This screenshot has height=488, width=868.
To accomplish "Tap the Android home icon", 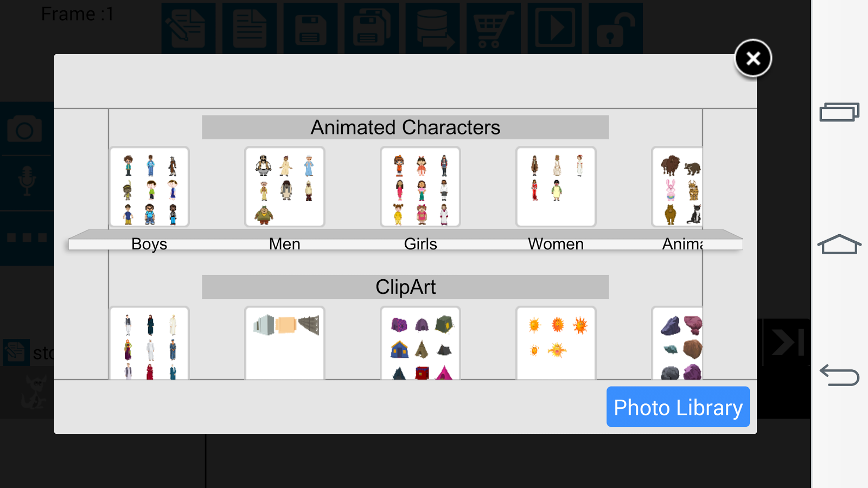I will coord(839,244).
